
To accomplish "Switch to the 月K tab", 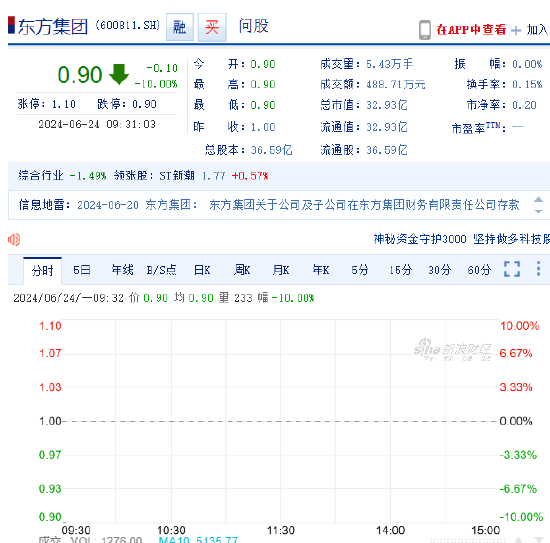I will [x=281, y=270].
